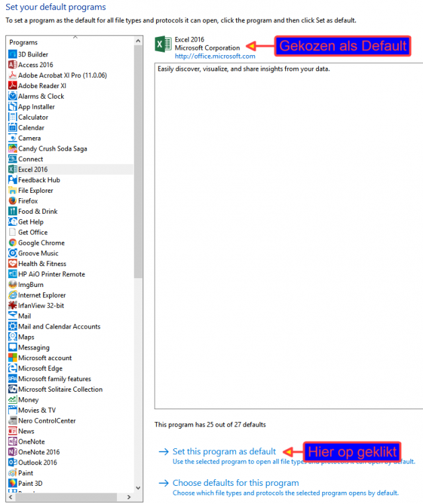Click the Google Chrome icon
The width and height of the screenshot is (423, 504).
(13, 243)
